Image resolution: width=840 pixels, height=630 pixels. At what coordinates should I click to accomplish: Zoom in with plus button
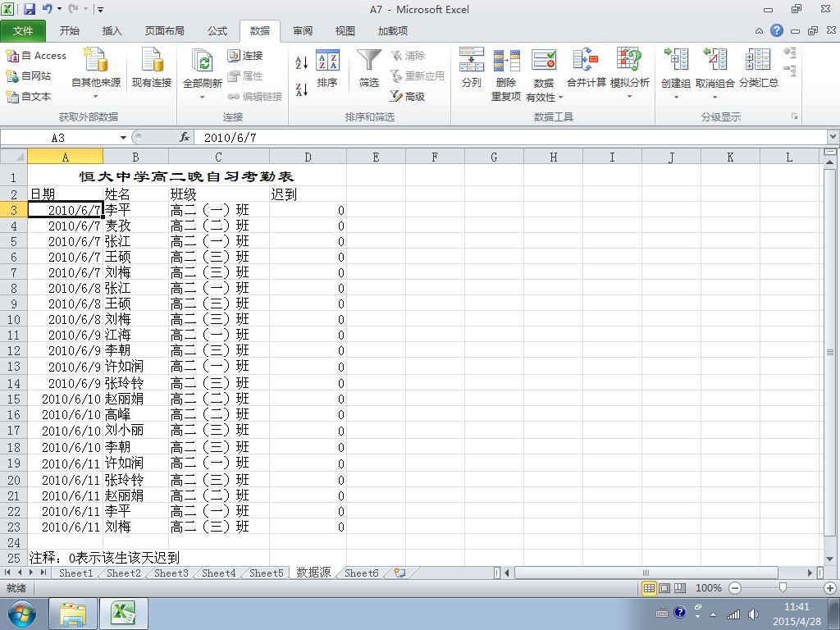tap(830, 588)
